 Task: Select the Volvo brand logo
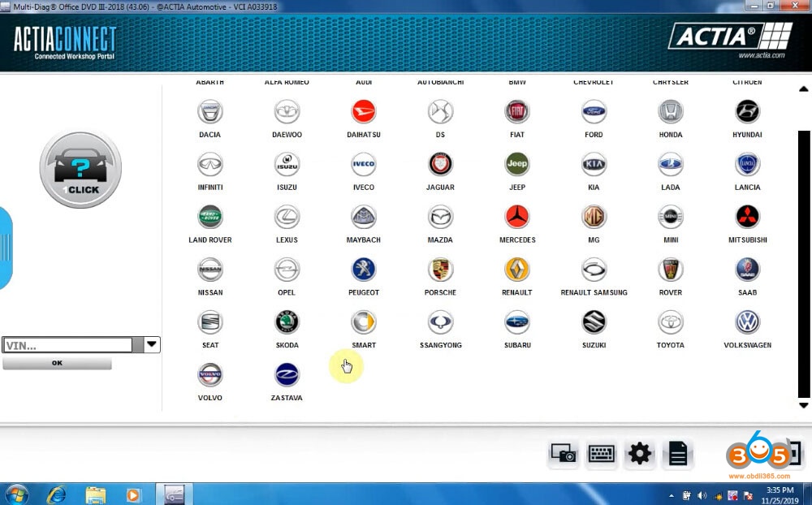pyautogui.click(x=209, y=374)
